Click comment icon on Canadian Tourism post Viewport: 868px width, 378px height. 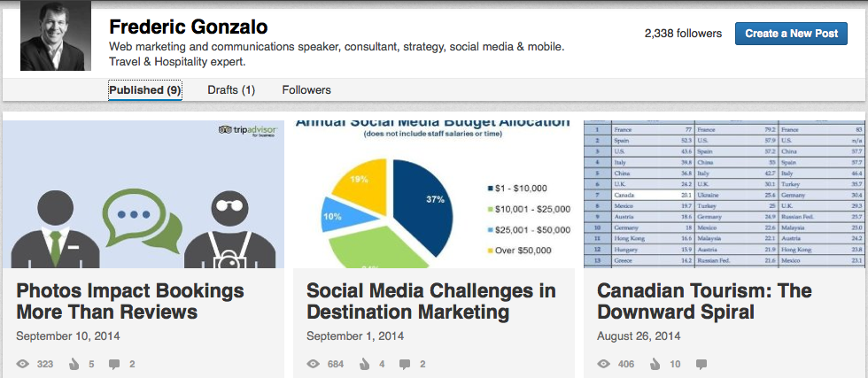[701, 364]
